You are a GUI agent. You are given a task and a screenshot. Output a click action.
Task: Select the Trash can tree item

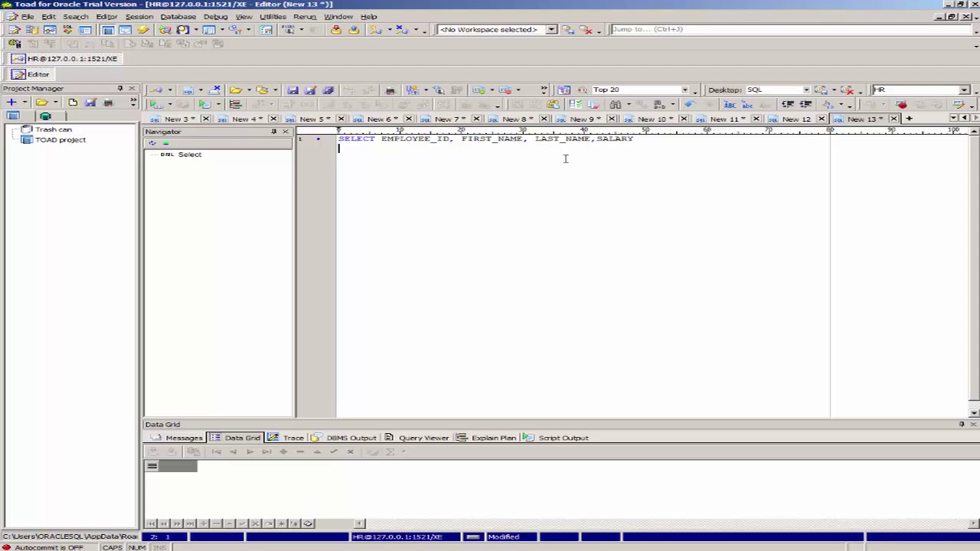[53, 129]
